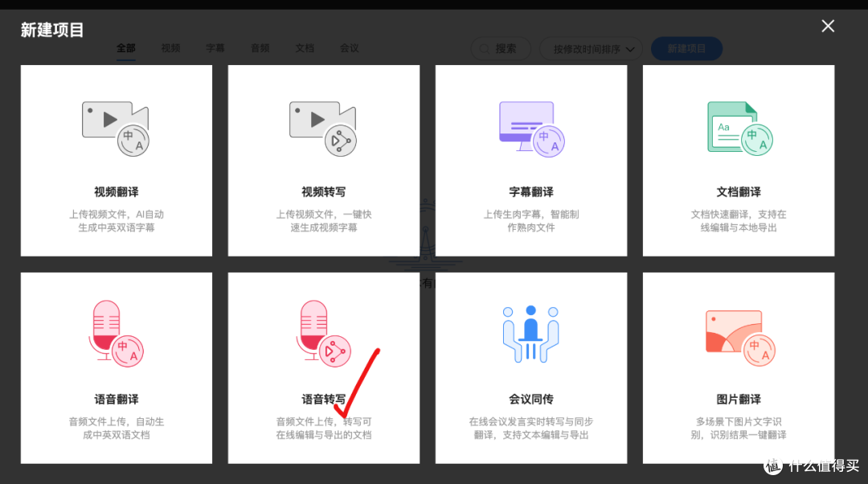Click description 文档快速翻译，支持在线编辑与本地导出
This screenshot has height=484, width=868.
pyautogui.click(x=739, y=221)
